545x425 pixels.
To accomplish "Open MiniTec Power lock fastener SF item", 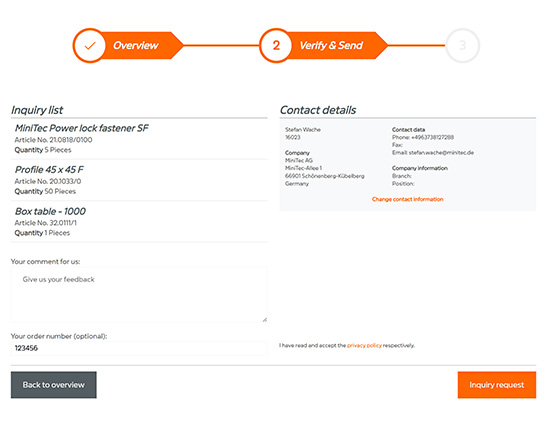I will click(x=82, y=128).
